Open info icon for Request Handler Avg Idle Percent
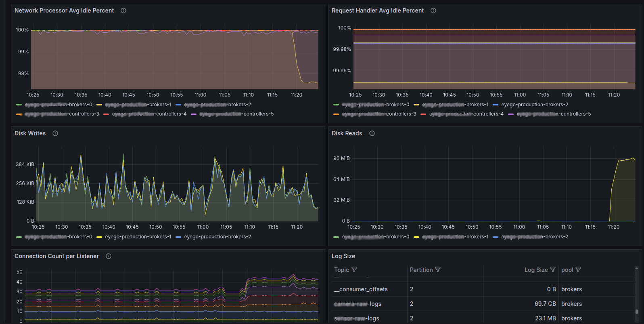The width and height of the screenshot is (644, 324). [433, 11]
